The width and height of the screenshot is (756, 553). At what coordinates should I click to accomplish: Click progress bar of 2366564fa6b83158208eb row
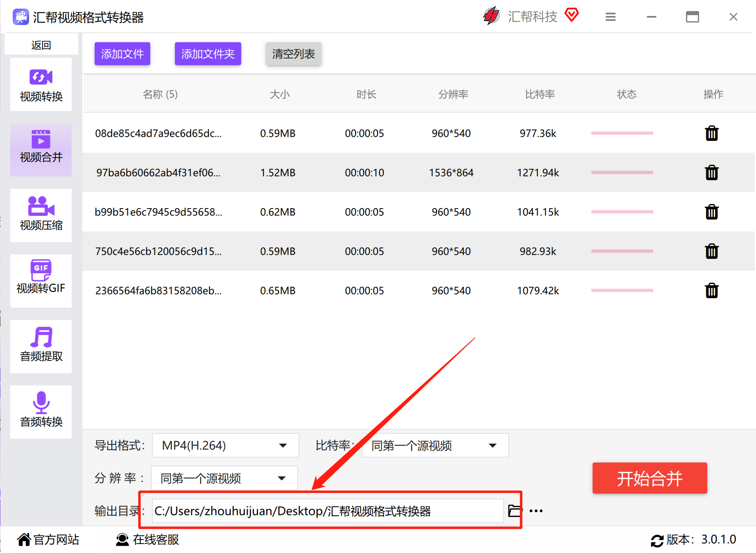click(x=622, y=290)
